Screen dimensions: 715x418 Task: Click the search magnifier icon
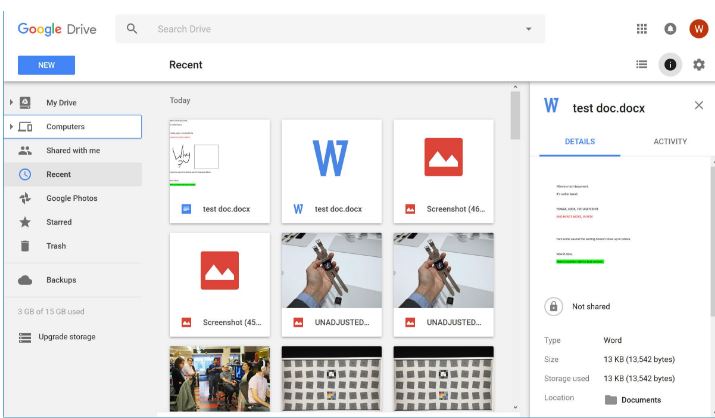(132, 29)
